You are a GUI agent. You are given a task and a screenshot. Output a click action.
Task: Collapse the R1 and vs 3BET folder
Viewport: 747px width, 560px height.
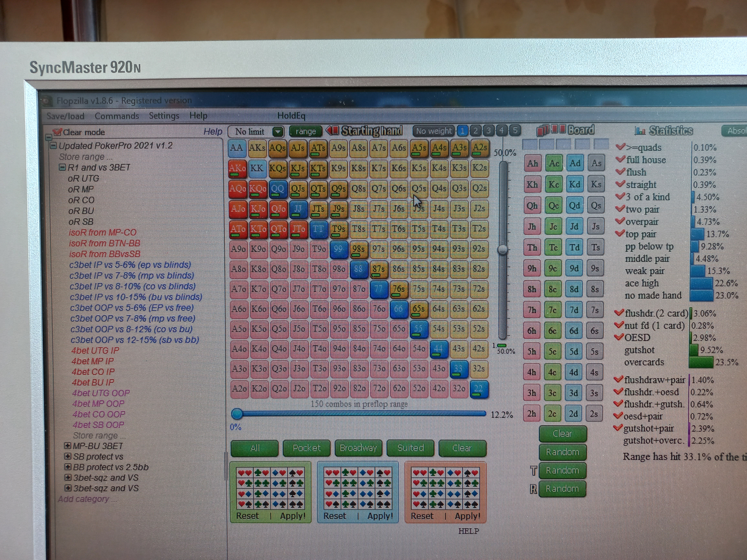[62, 167]
